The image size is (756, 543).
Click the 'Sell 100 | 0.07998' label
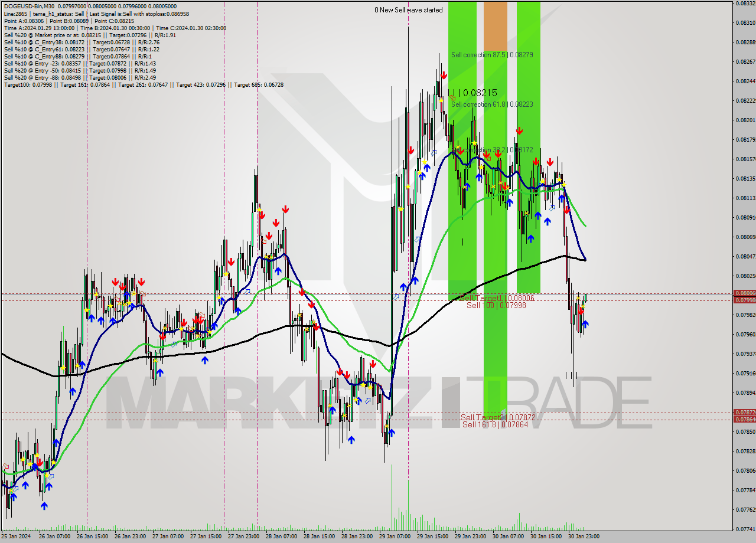point(496,305)
